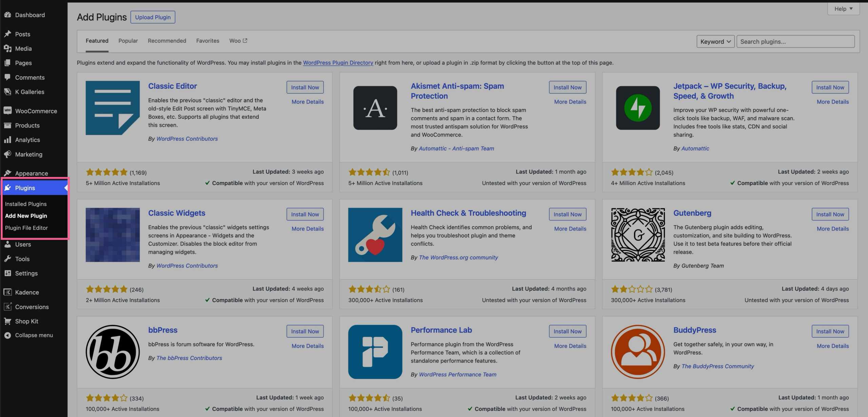Click the Appearance paintbrush icon

click(7, 173)
